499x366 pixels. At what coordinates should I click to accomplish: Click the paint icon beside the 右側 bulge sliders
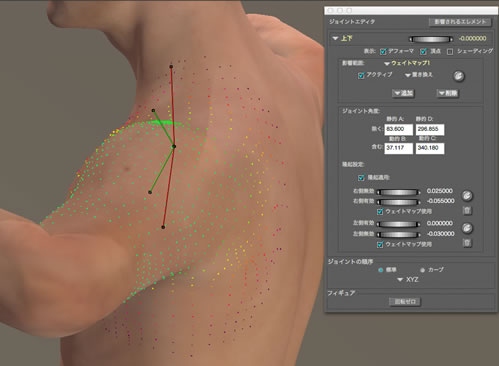tap(467, 196)
